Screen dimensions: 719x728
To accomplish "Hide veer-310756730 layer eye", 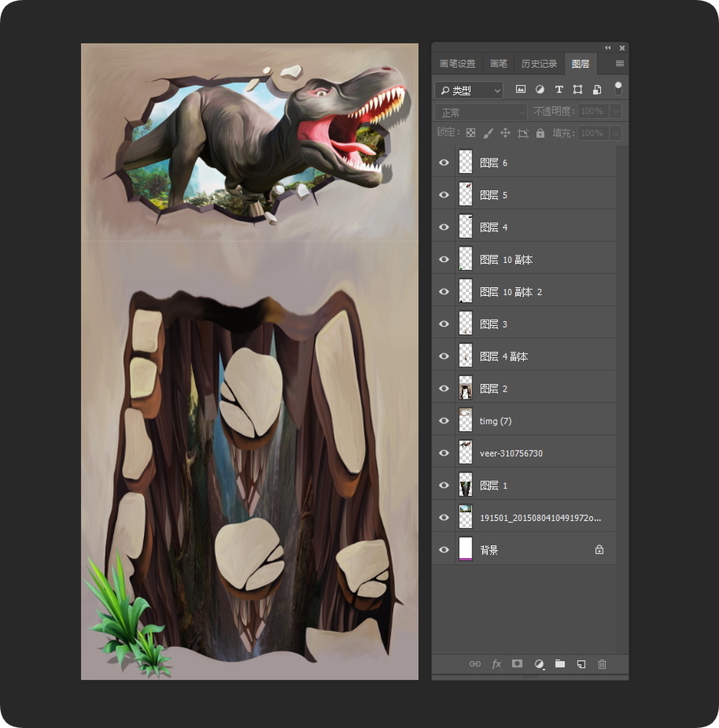I will tap(444, 453).
